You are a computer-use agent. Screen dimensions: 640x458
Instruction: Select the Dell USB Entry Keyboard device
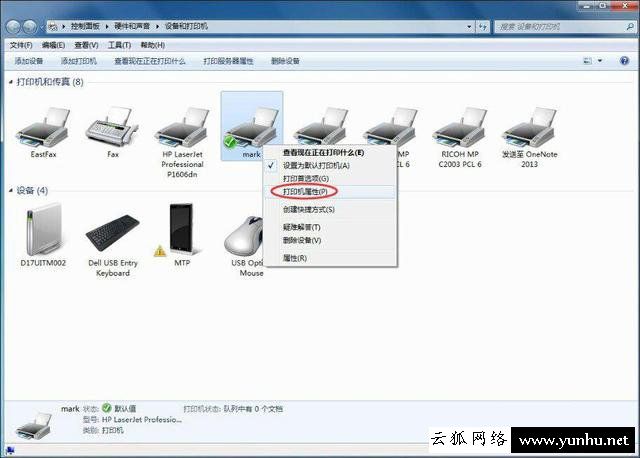(x=112, y=232)
